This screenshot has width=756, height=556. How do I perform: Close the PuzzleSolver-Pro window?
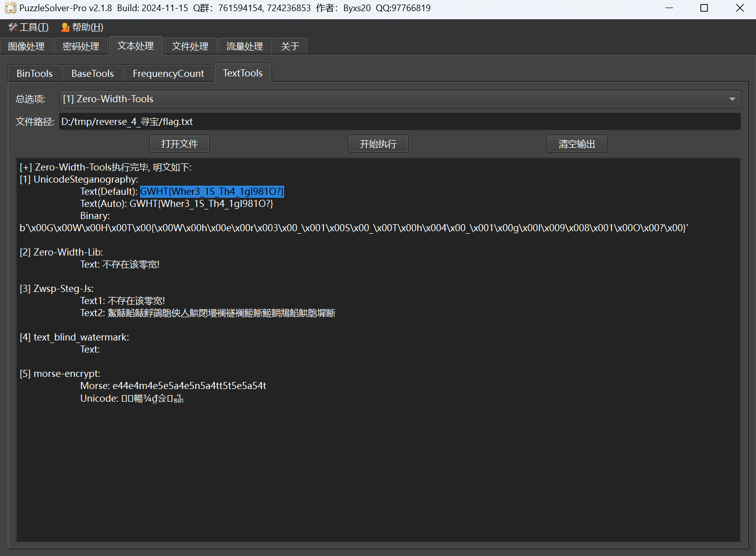(x=740, y=8)
